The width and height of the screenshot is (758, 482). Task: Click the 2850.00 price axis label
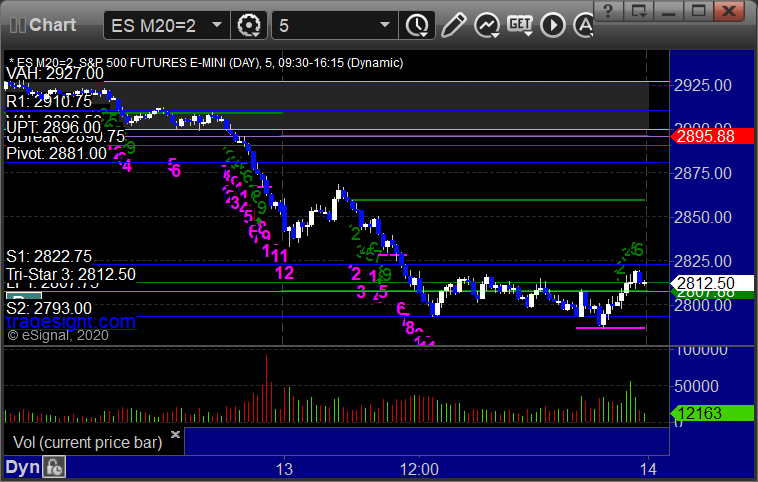pos(703,217)
